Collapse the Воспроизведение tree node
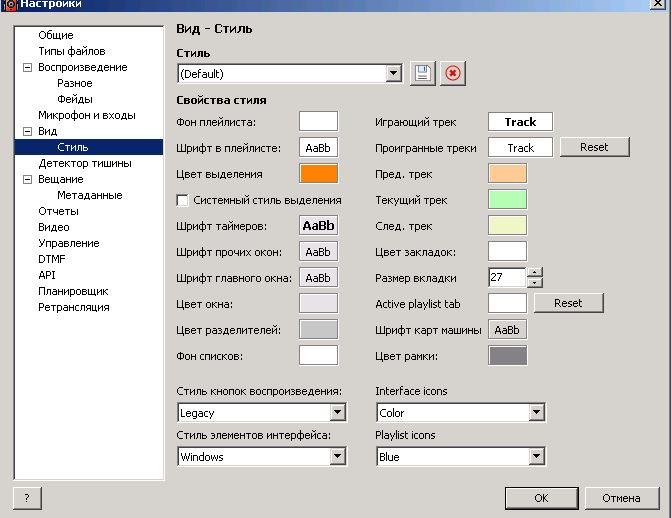671x518 pixels. (27, 67)
